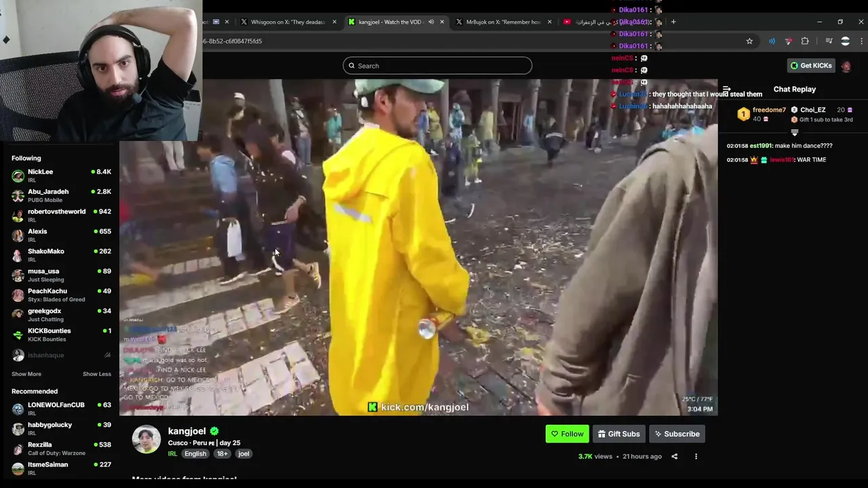Open PeachKachu channel avatar

click(x=18, y=296)
